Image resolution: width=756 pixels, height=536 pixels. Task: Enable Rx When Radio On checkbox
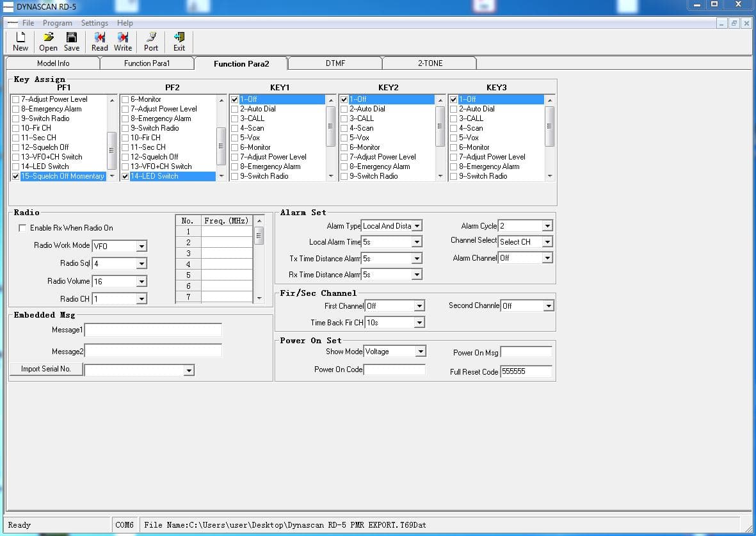tap(22, 228)
